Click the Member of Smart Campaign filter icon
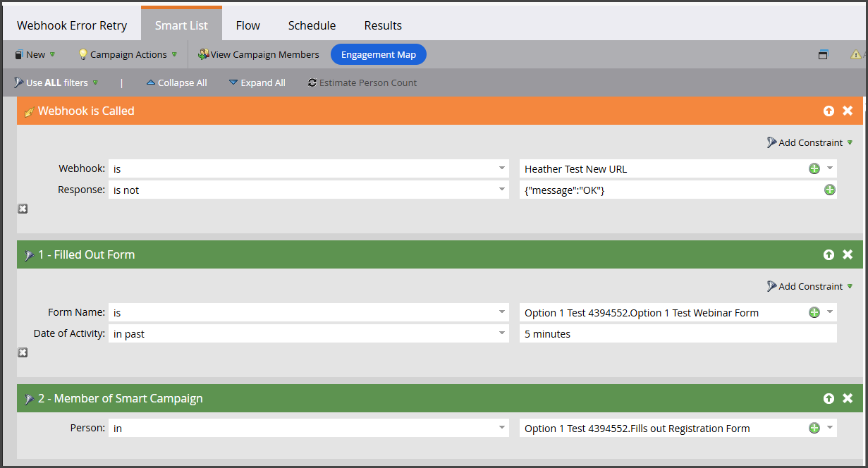This screenshot has height=468, width=868. click(29, 399)
